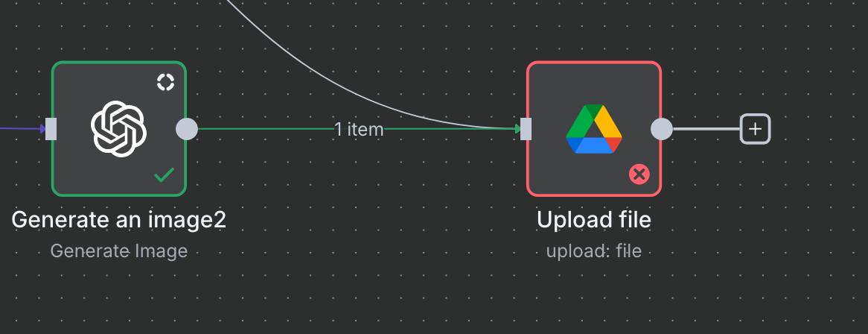Click the input handle of Upload file node
868x334 pixels.
pyautogui.click(x=526, y=129)
